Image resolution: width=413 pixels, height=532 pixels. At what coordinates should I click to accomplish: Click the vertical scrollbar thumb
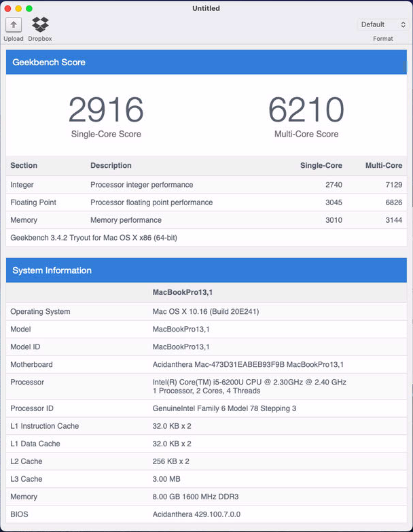pos(405,67)
